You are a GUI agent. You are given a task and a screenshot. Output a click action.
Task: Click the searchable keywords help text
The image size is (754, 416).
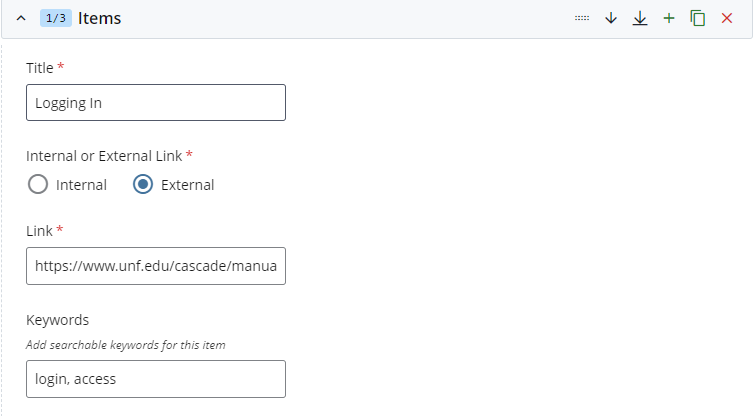[126, 345]
